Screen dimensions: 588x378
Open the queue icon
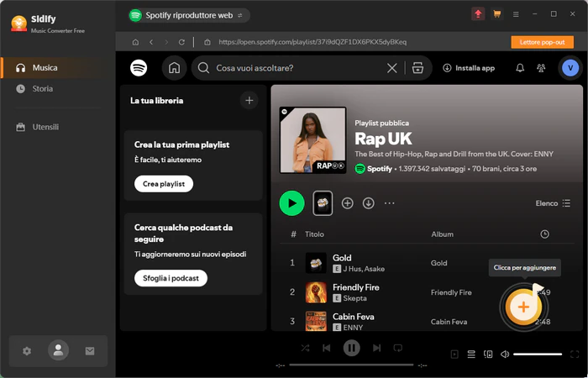coord(471,354)
